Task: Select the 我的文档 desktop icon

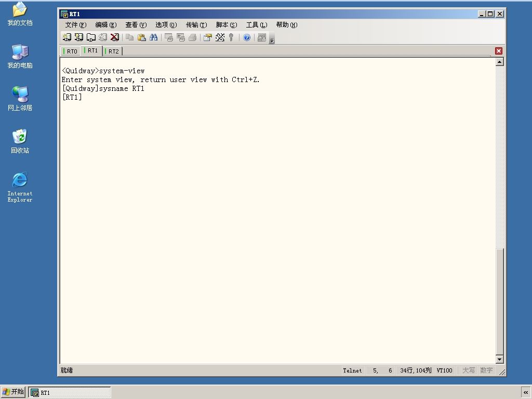Action: (20, 15)
